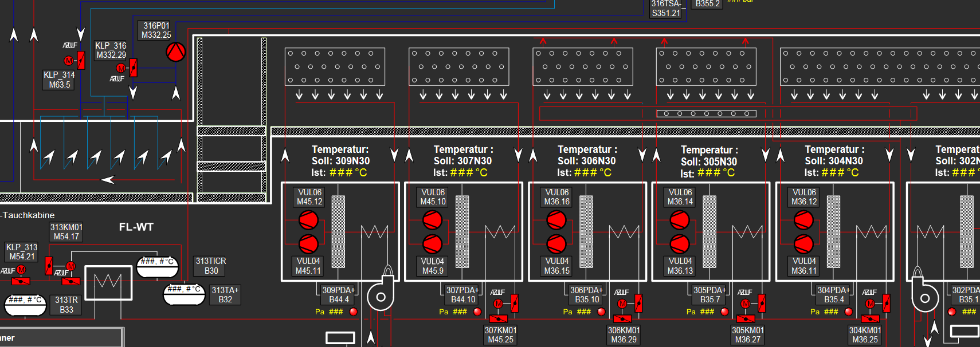Select the motor M circle beside KLP_316 valve
The image size is (980, 347).
pos(121,68)
